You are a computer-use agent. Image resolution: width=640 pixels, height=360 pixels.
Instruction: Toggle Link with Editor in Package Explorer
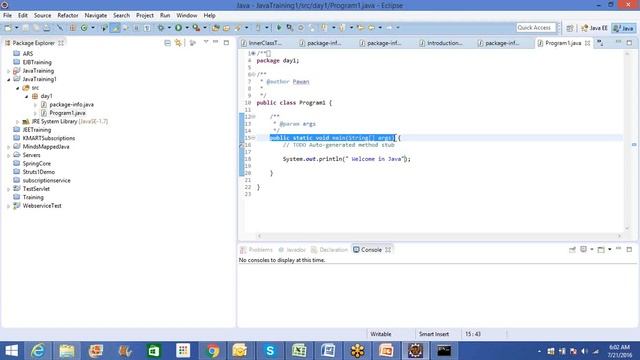(x=178, y=42)
